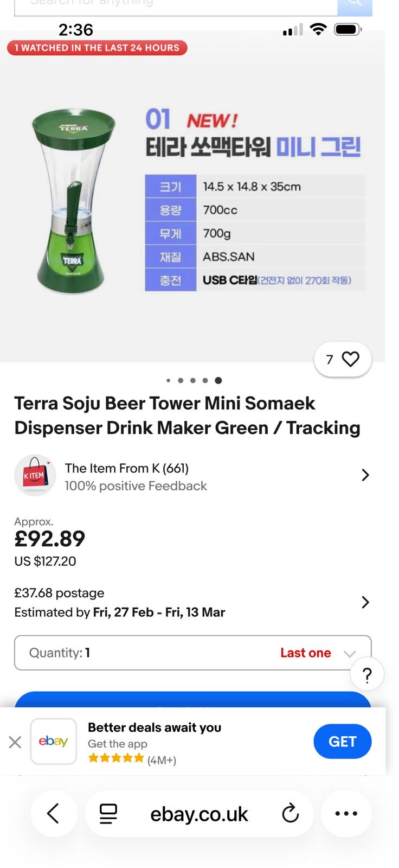Tap the Terra beer tower product image

pos(74,202)
